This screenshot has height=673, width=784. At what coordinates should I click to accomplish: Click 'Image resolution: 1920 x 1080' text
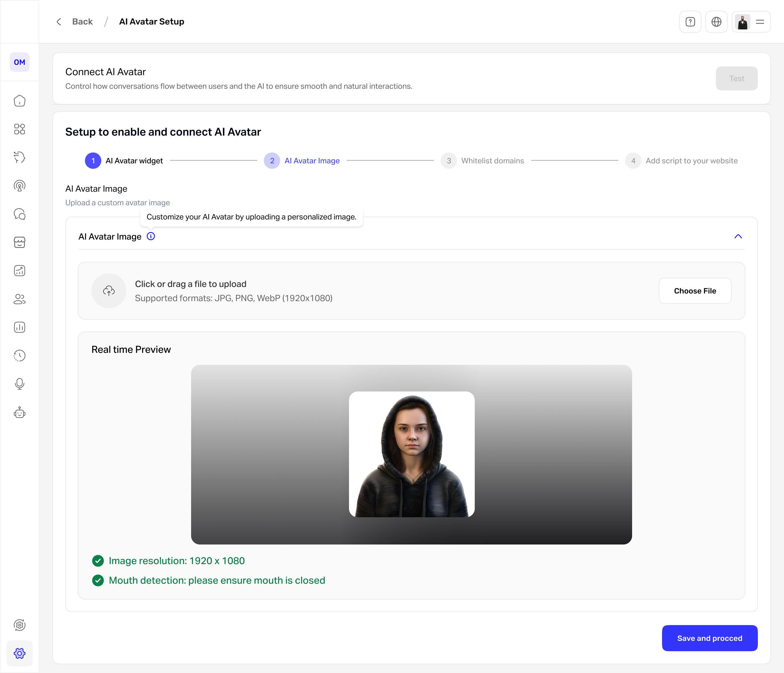[x=177, y=561]
